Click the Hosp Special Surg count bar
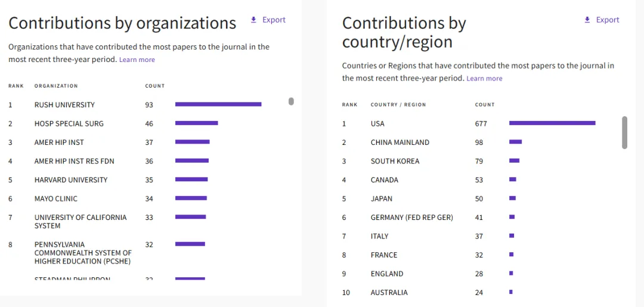644x307 pixels. click(197, 123)
